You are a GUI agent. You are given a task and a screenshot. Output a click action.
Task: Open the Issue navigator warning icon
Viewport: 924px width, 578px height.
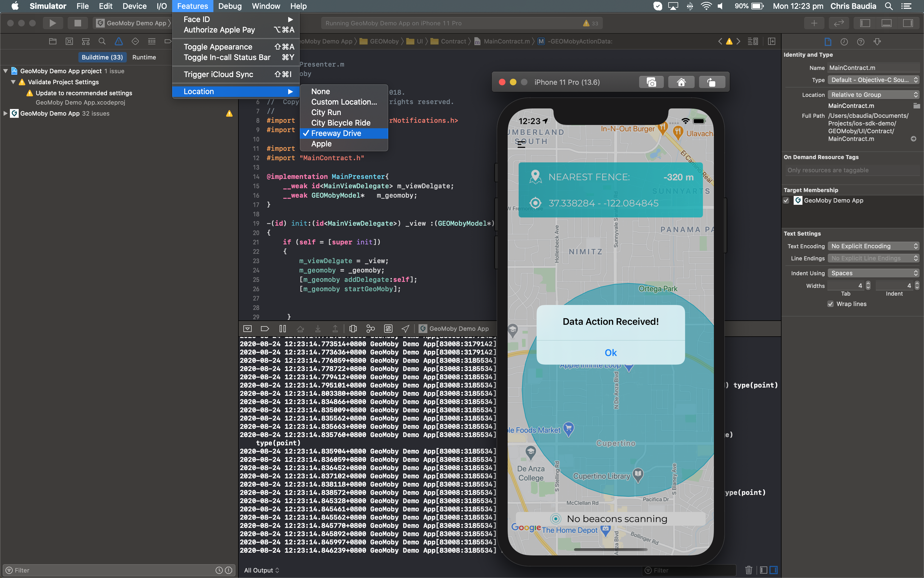pyautogui.click(x=119, y=41)
